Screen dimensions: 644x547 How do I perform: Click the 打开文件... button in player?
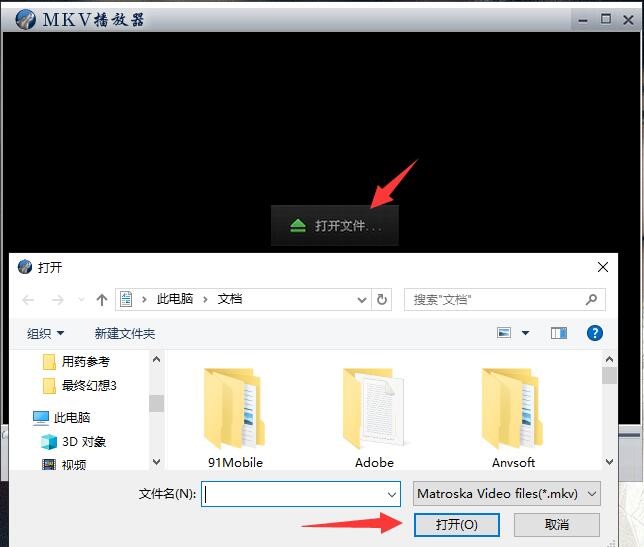335,226
